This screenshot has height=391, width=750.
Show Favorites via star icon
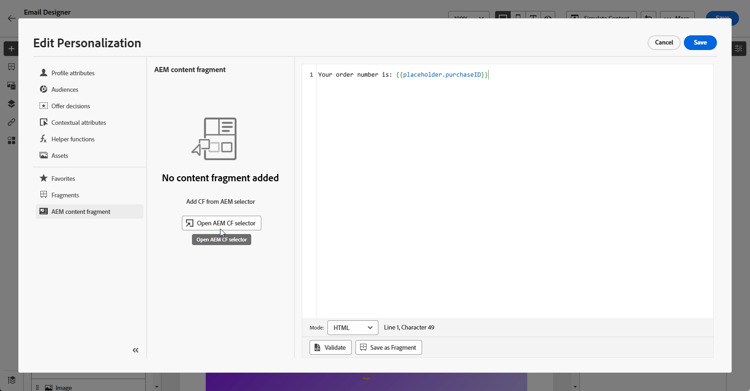point(44,179)
